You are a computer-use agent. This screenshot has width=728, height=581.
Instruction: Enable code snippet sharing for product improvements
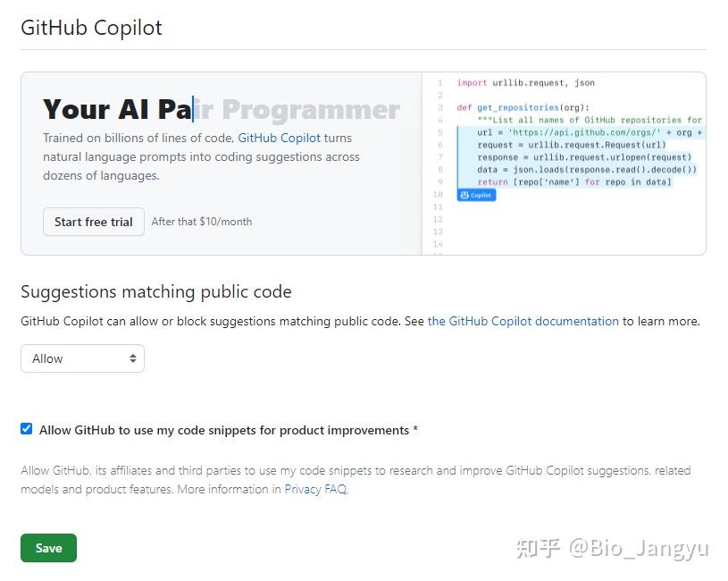[x=27, y=429]
